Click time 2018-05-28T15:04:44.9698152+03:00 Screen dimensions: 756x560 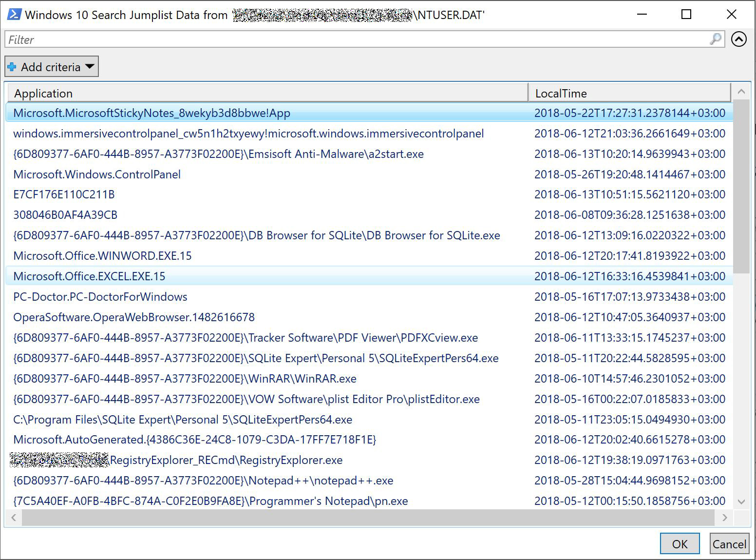(x=630, y=481)
